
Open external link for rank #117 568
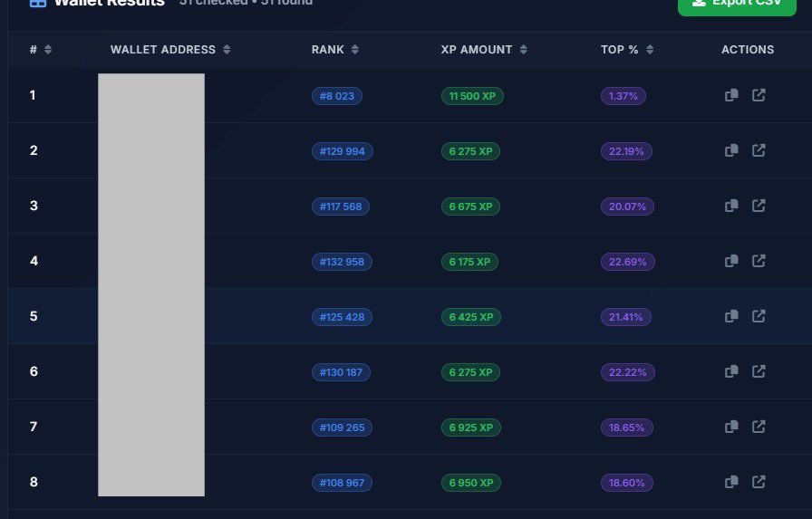click(759, 206)
